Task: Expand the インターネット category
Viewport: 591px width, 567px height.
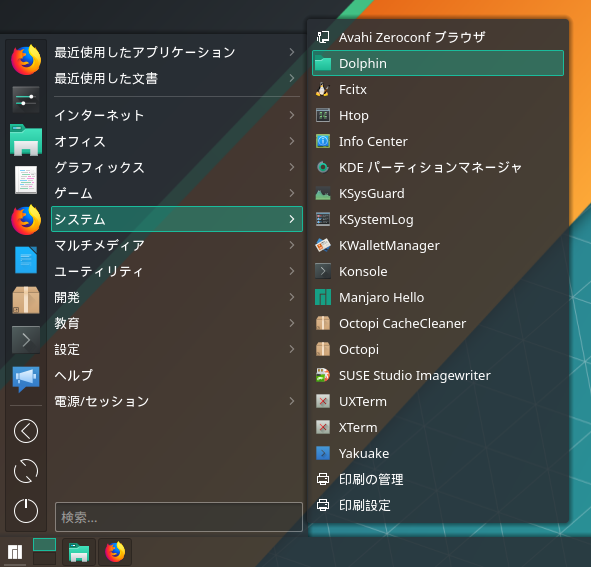Action: 177,115
